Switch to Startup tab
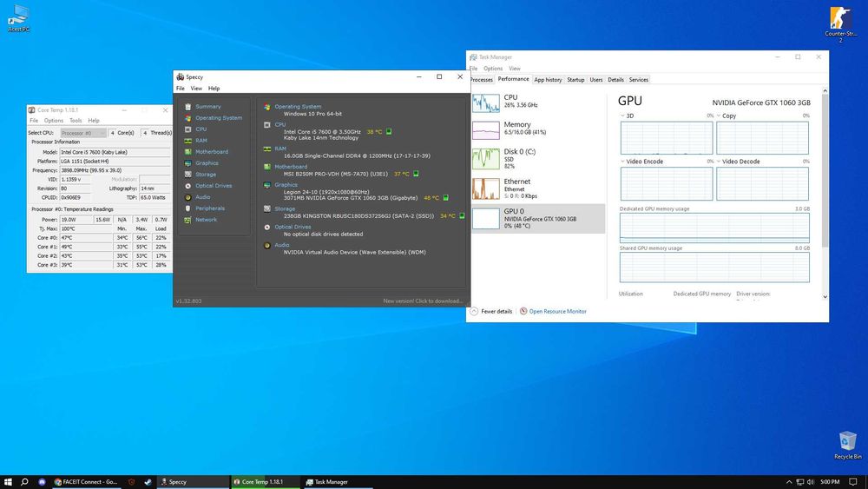Viewport: 868px width, 489px height. 575,80
